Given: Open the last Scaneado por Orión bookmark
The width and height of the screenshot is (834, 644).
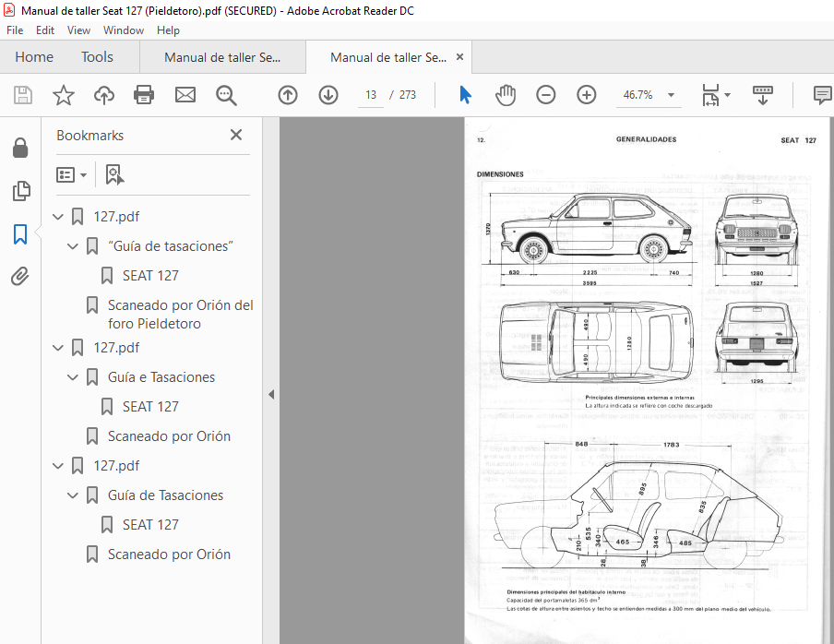Looking at the screenshot, I should pyautogui.click(x=169, y=555).
